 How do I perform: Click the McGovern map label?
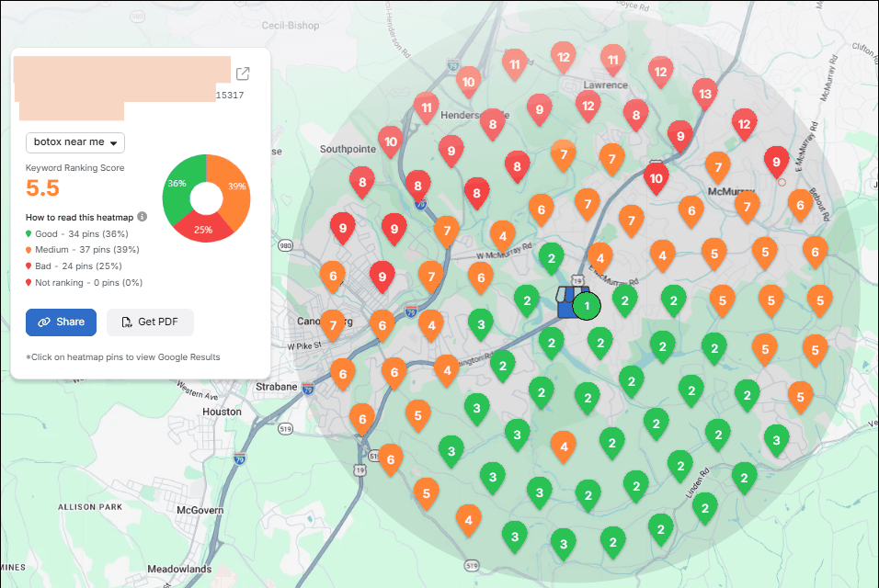pyautogui.click(x=200, y=510)
